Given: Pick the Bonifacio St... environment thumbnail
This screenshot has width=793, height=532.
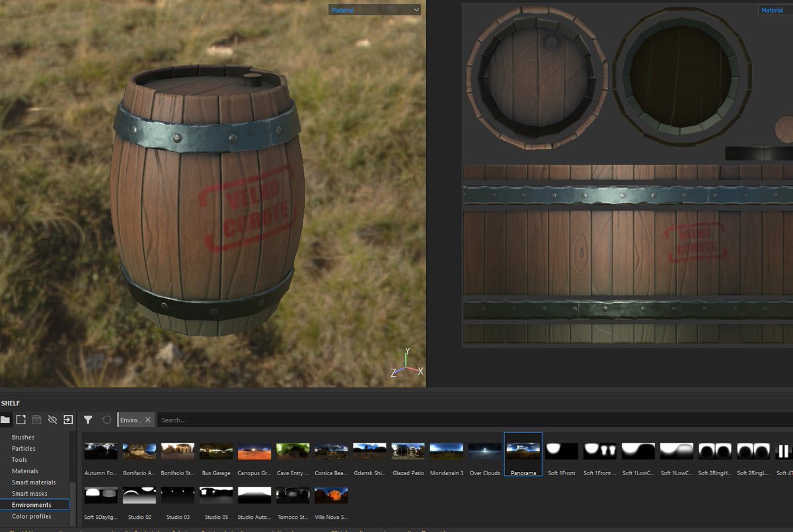Looking at the screenshot, I should click(x=178, y=451).
